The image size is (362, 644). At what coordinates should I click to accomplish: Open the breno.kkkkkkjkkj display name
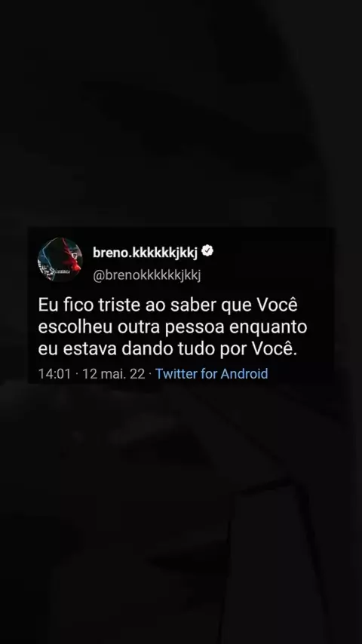[x=145, y=253]
